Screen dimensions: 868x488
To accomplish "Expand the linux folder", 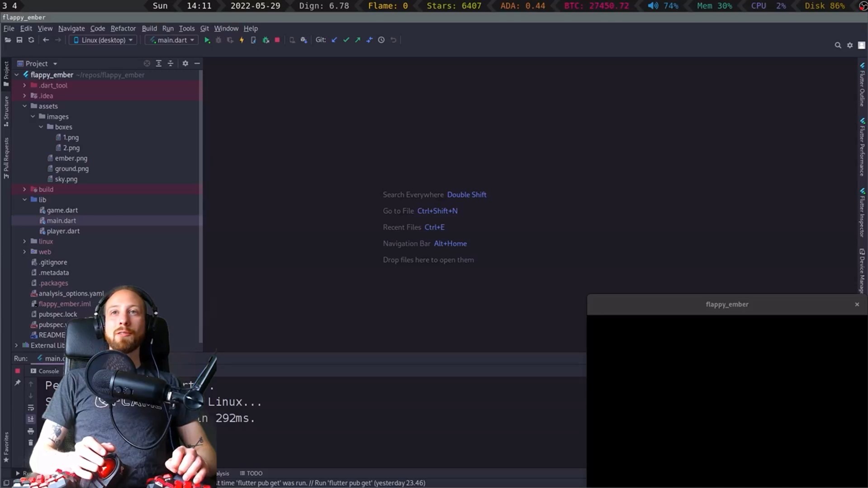I will tap(25, 242).
